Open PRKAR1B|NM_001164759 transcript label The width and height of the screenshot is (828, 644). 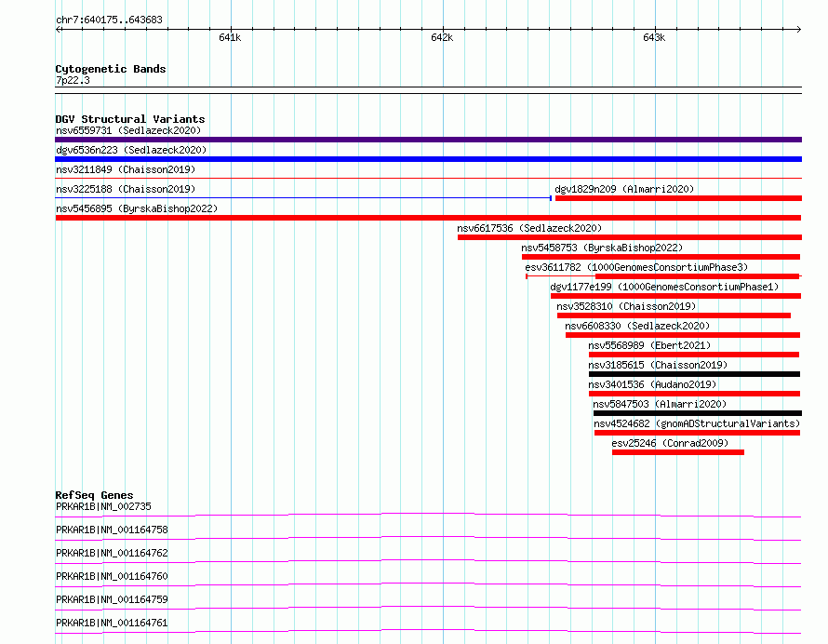(x=112, y=599)
